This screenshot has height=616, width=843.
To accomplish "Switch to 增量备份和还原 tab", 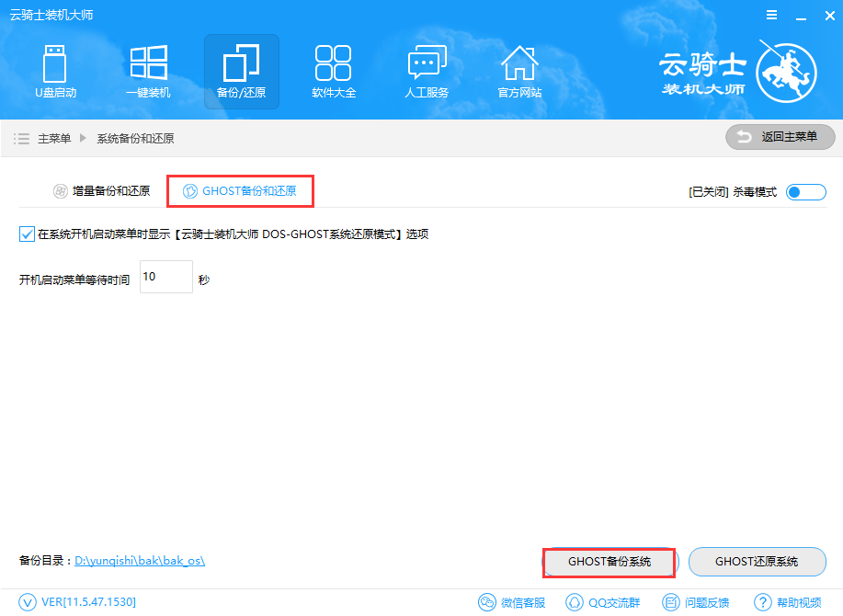I will pyautogui.click(x=102, y=191).
